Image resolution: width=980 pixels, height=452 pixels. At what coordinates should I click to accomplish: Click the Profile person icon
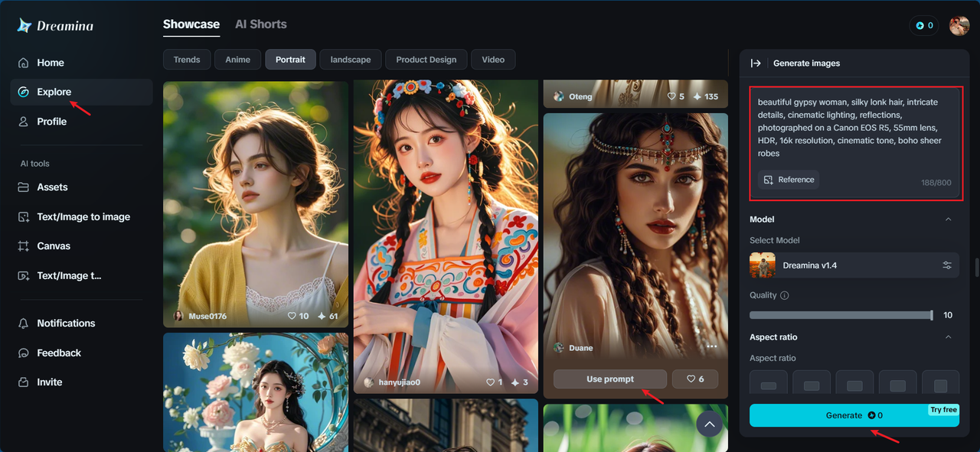coord(24,122)
